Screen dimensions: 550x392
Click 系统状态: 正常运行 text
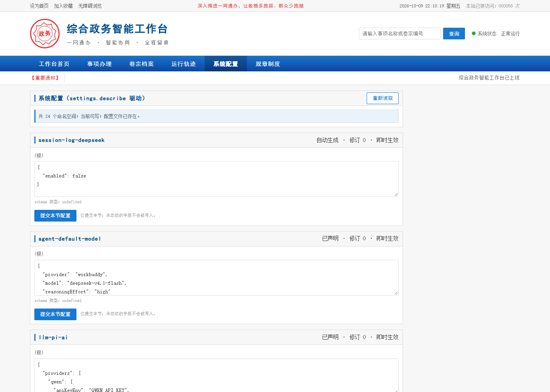tap(499, 34)
